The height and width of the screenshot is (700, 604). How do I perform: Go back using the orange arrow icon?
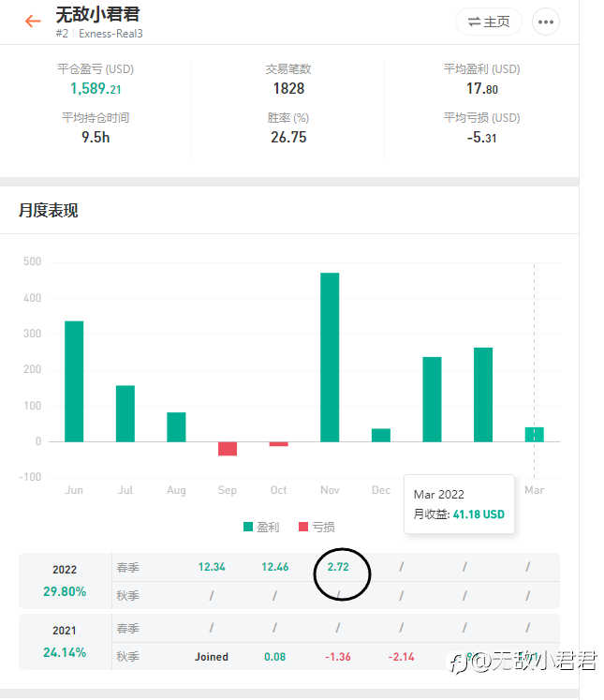pyautogui.click(x=33, y=21)
